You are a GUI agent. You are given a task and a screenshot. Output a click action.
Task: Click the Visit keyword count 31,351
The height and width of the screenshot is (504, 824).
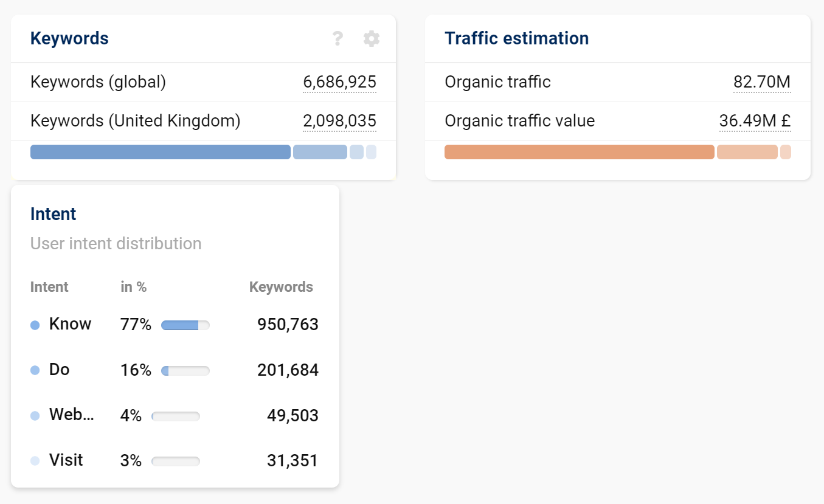(x=293, y=461)
